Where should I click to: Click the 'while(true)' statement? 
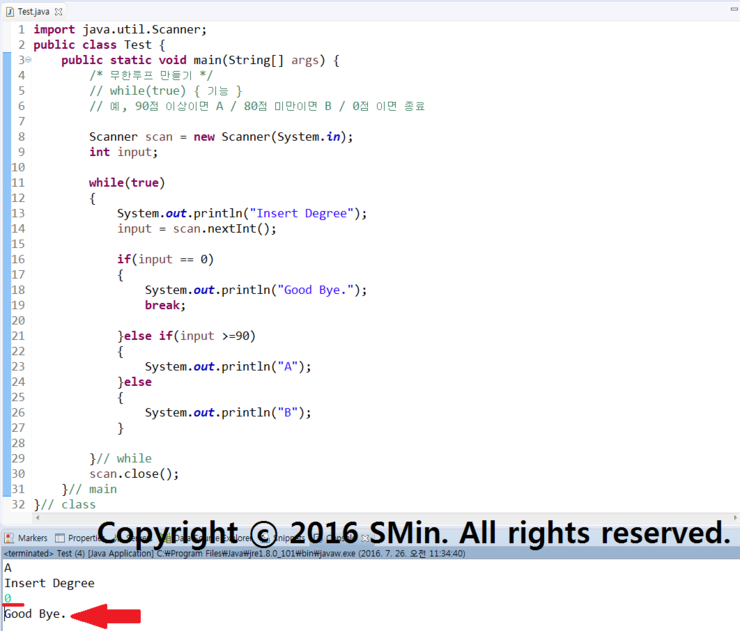127,183
